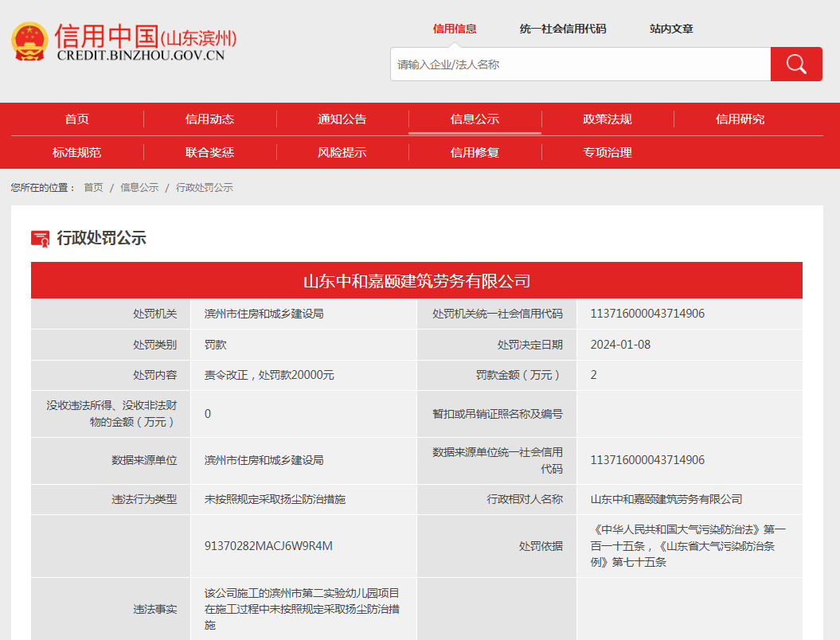Viewport: 840px width, 640px height.
Task: Switch to 统一社会信用代码 search tab
Action: 562,29
